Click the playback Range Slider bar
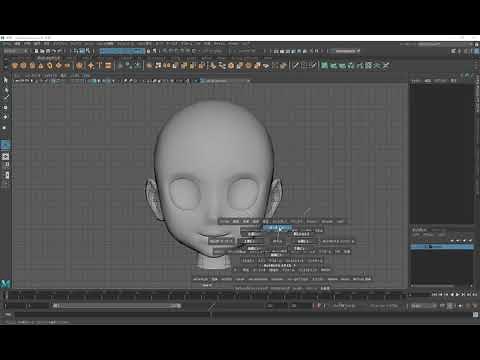 click(x=117, y=306)
